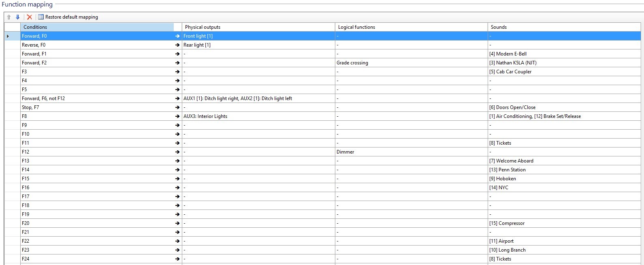Click the arrow icon in the F12 row
This screenshot has width=644, height=265.
[177, 152]
